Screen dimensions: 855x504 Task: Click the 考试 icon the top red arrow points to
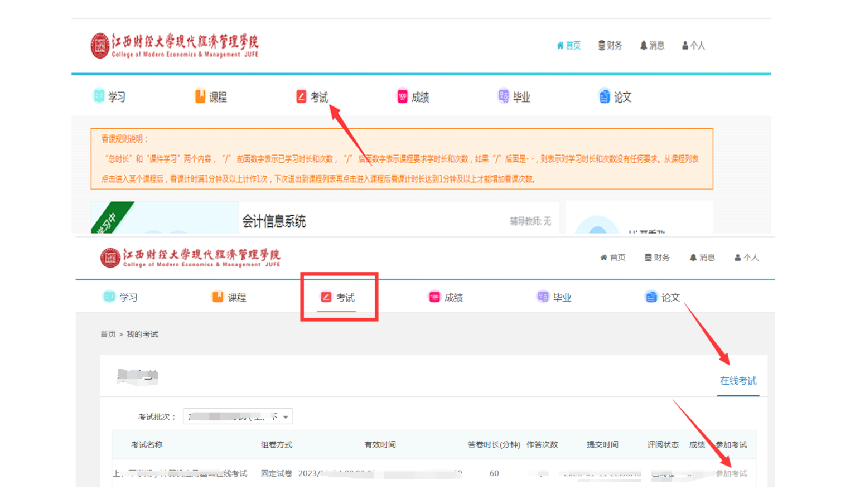click(302, 96)
